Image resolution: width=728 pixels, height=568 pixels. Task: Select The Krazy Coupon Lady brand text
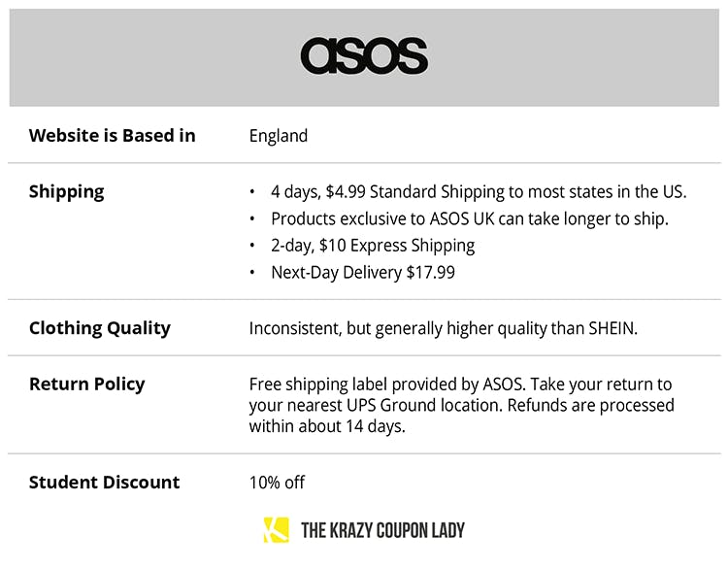382,530
